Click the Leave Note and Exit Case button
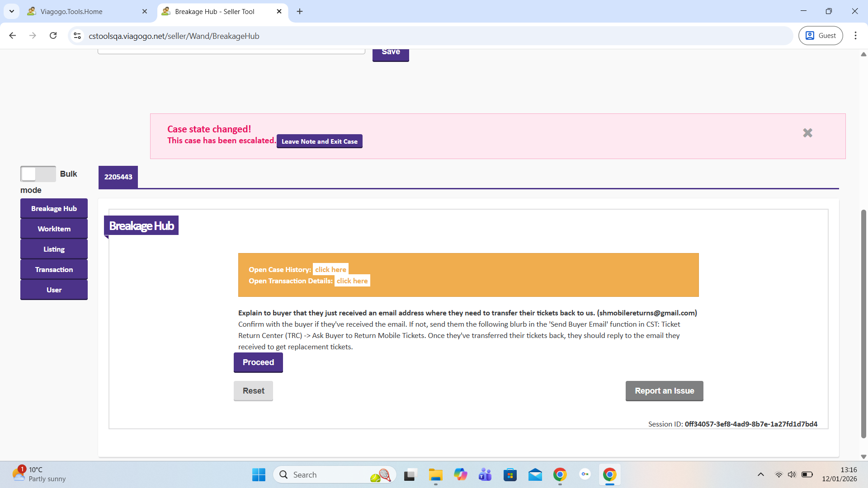 [x=319, y=141]
